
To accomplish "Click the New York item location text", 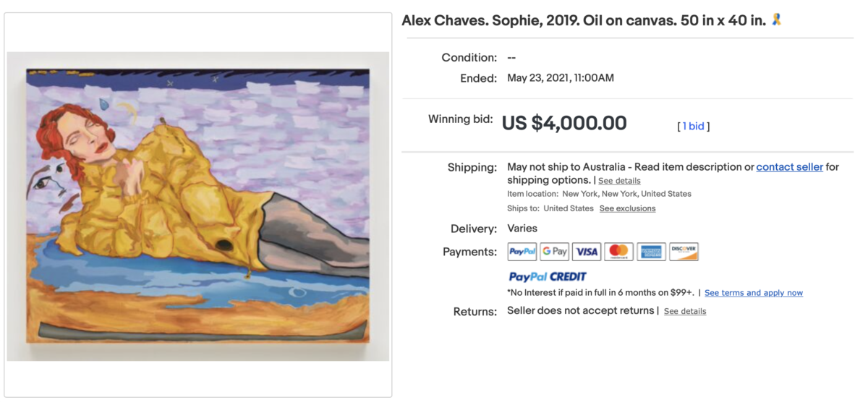I will [626, 194].
